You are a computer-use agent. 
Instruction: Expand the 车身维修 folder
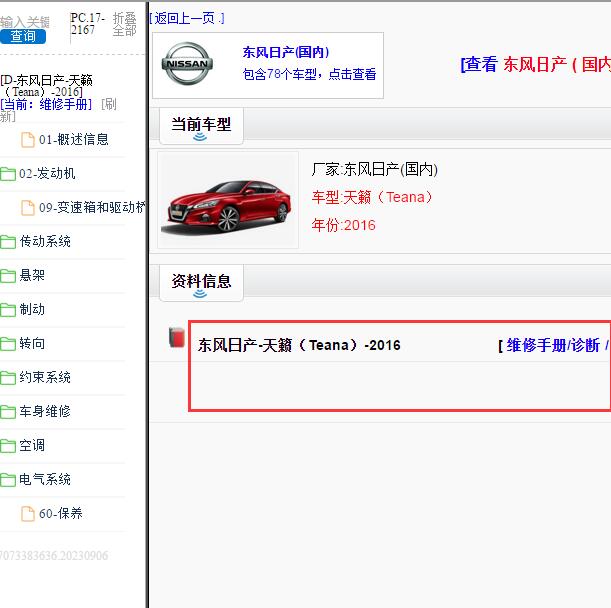45,412
